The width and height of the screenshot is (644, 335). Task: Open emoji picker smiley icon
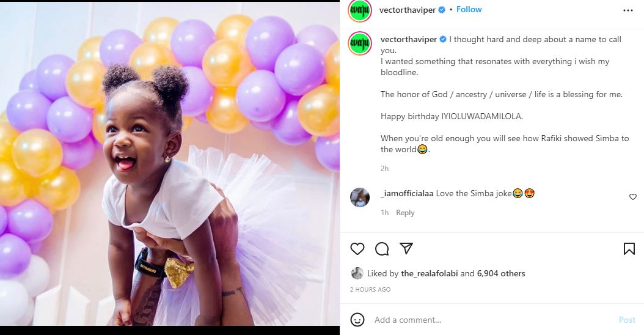[x=357, y=320]
